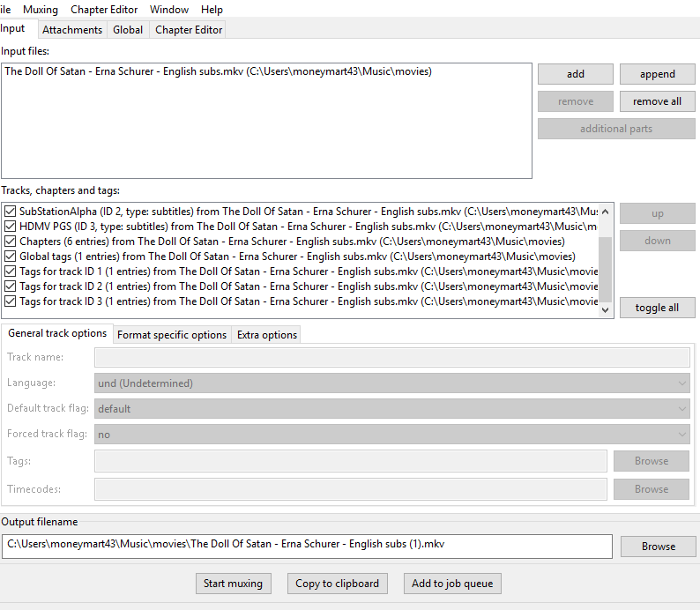Select the Tags for track ID 1 row text
The width and height of the screenshot is (700, 610).
click(309, 272)
